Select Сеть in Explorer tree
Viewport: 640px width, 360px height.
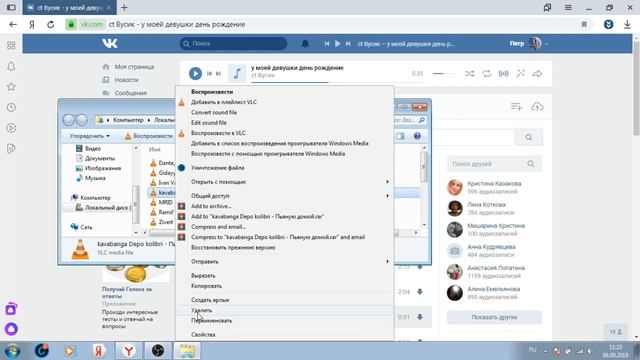(81, 227)
